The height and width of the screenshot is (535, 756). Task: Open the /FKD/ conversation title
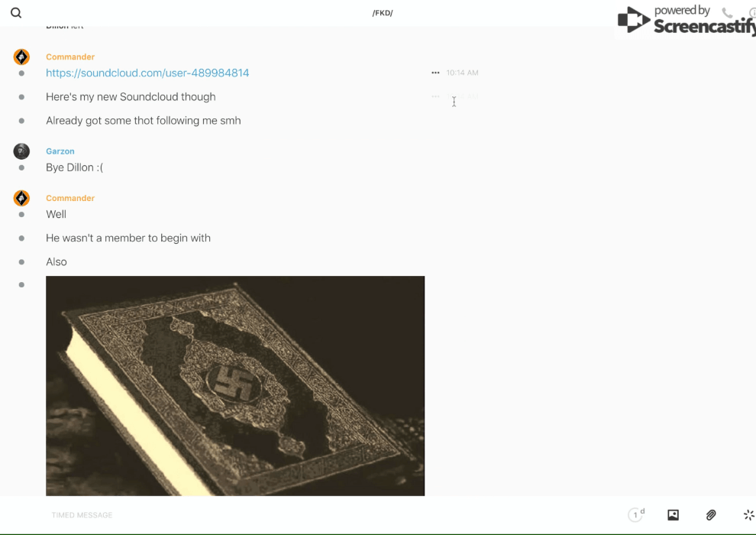[383, 13]
